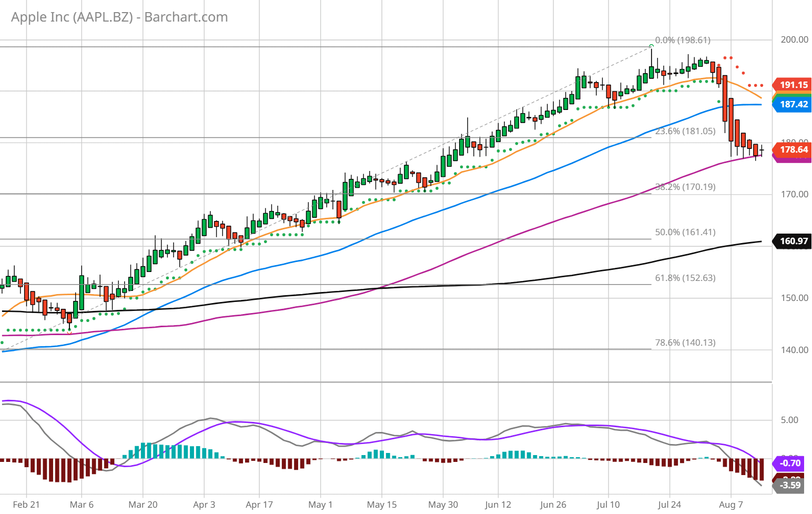
Task: Click the Feb 21 date label
Action: [x=26, y=505]
